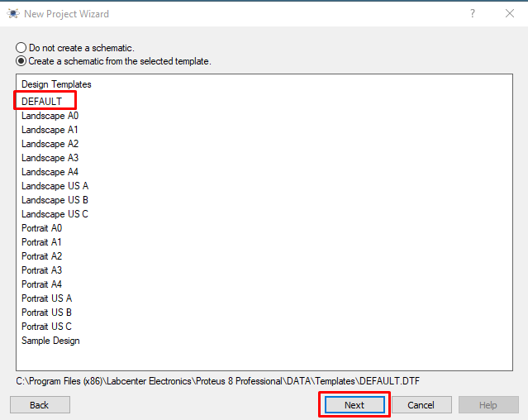Cancel the New Project Wizard
This screenshot has height=420, width=528.
421,404
